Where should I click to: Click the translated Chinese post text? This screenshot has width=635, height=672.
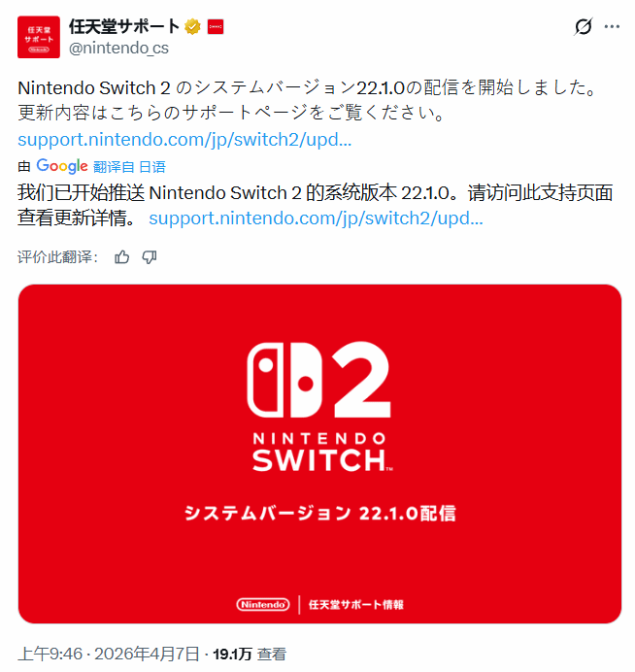[316, 205]
